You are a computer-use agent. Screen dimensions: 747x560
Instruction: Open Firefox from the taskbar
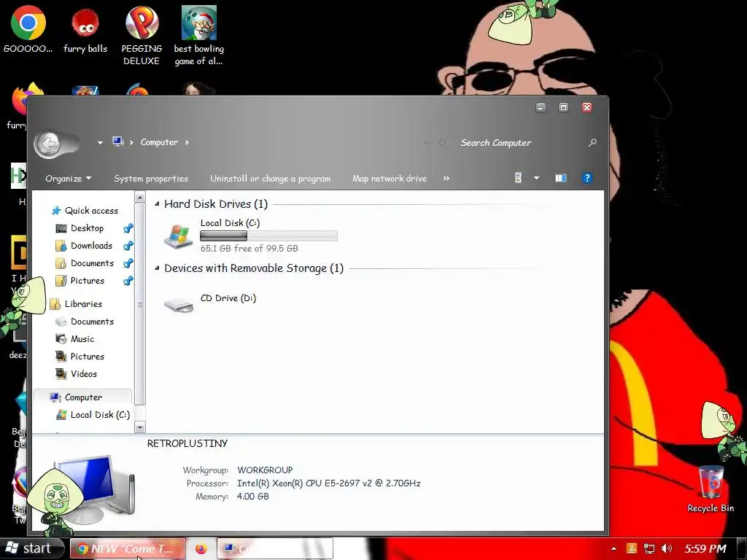[x=201, y=548]
